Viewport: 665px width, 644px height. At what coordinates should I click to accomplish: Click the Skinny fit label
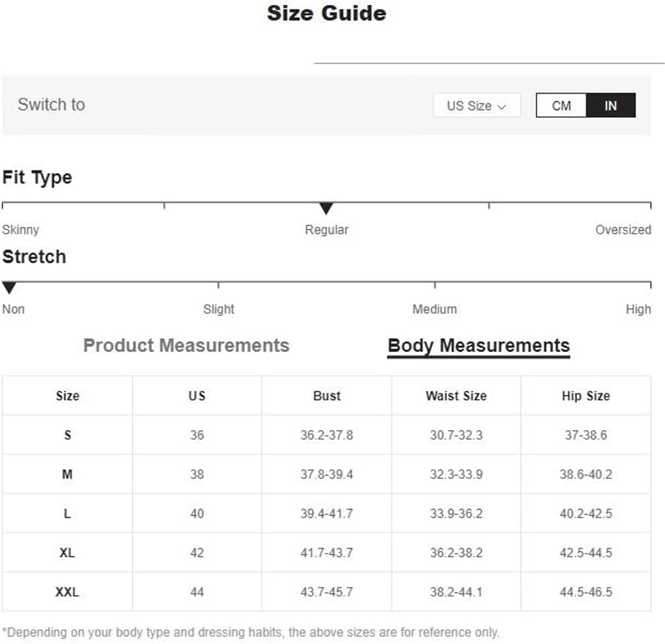coord(21,229)
